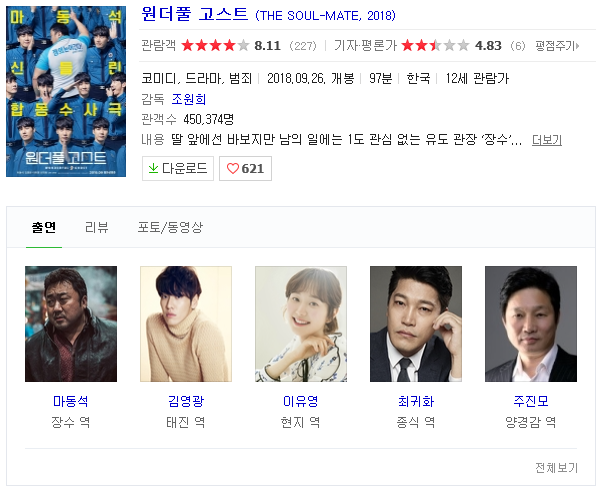
Task: Open the movie poster thumbnail
Action: [x=66, y=91]
